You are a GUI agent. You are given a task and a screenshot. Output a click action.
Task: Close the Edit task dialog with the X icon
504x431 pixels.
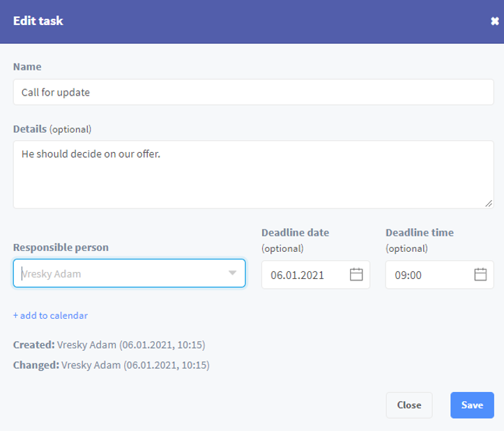495,21
